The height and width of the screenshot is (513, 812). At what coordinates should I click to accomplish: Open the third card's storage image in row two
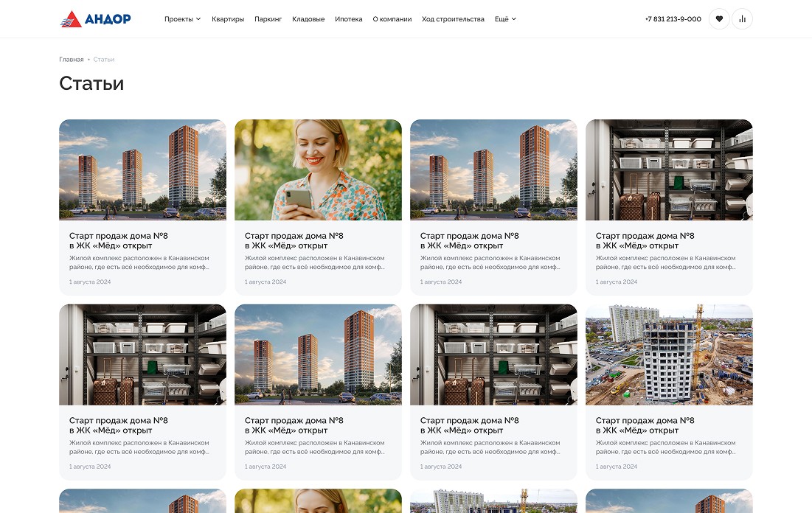493,355
